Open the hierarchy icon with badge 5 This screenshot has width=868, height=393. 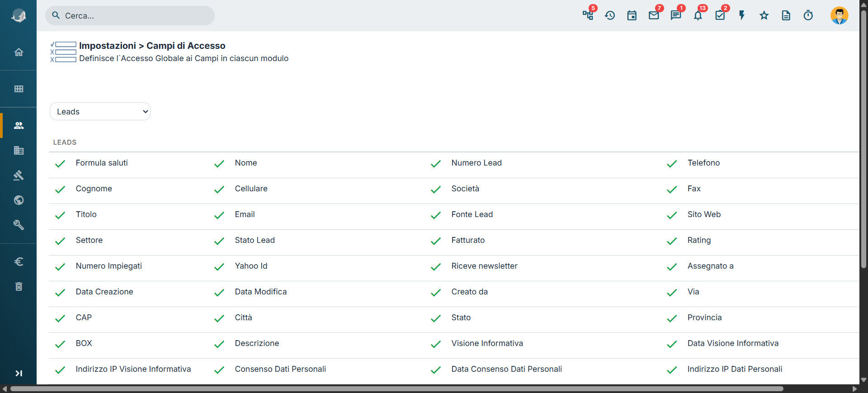click(x=588, y=15)
